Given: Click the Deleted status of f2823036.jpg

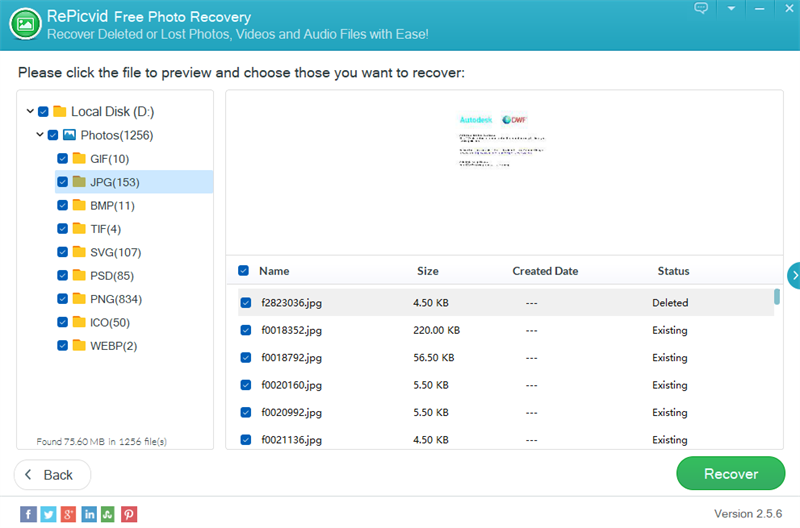Looking at the screenshot, I should (670, 303).
